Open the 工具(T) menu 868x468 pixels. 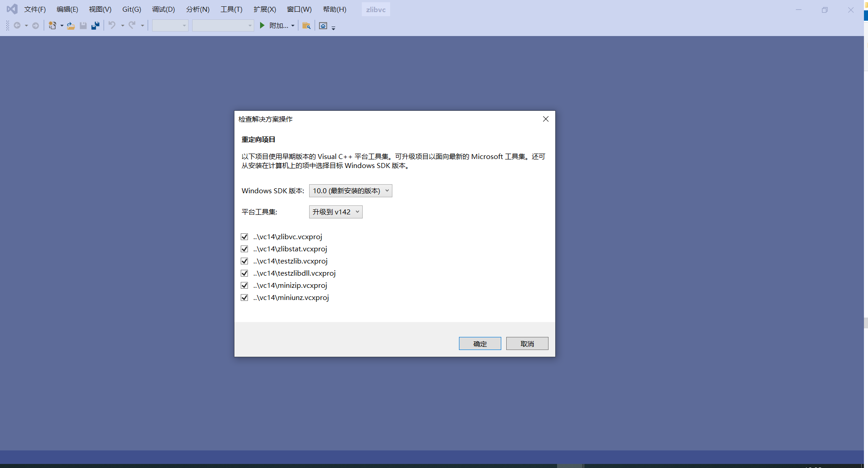[231, 9]
